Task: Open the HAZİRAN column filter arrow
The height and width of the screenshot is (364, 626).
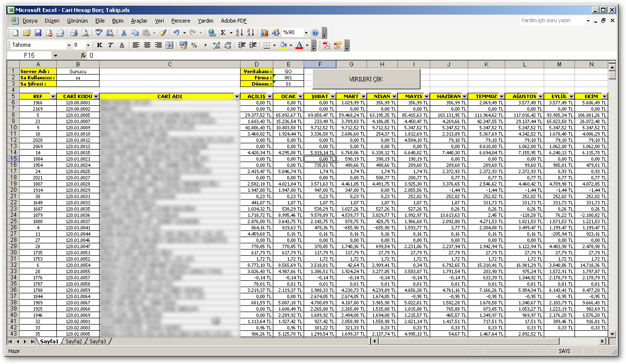Action: point(464,97)
